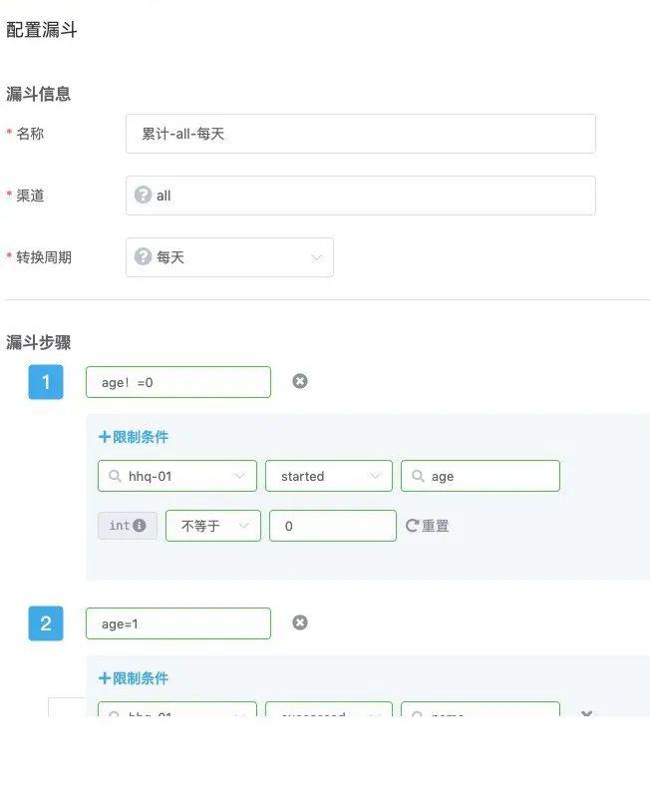This screenshot has height=812, width=650.
Task: Open the 转换周期 每天 dropdown
Action: (229, 256)
